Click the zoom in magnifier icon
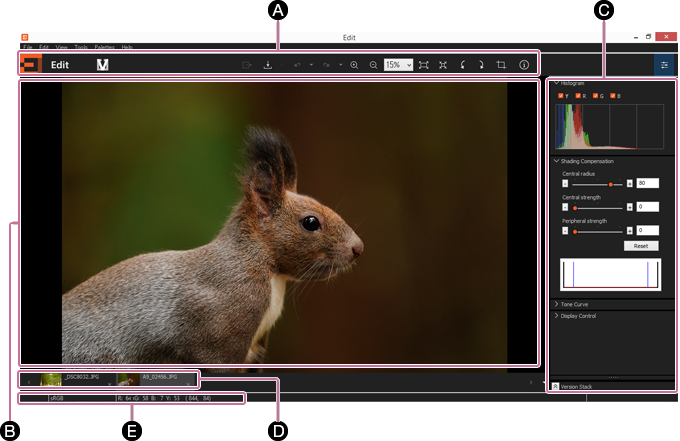 [x=354, y=65]
